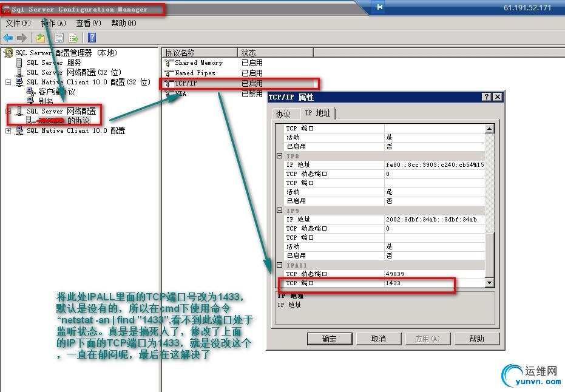The image size is (565, 392).
Task: Collapse the IPAll property group
Action: (x=279, y=265)
